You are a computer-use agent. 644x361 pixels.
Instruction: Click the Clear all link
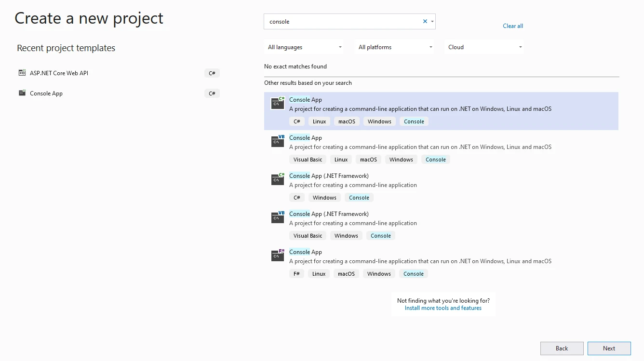tap(512, 26)
